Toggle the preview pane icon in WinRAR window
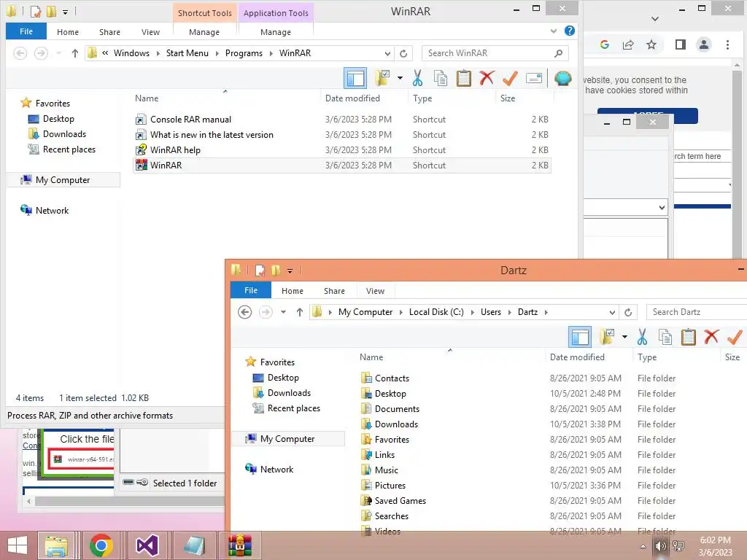Screen dimensions: 747x560 [x=355, y=78]
